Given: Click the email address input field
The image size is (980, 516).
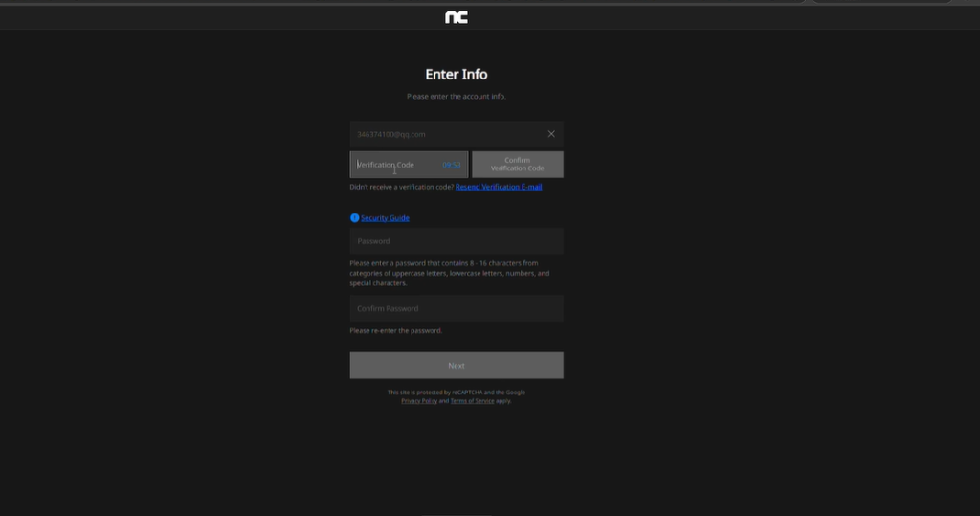Looking at the screenshot, I should coord(445,134).
